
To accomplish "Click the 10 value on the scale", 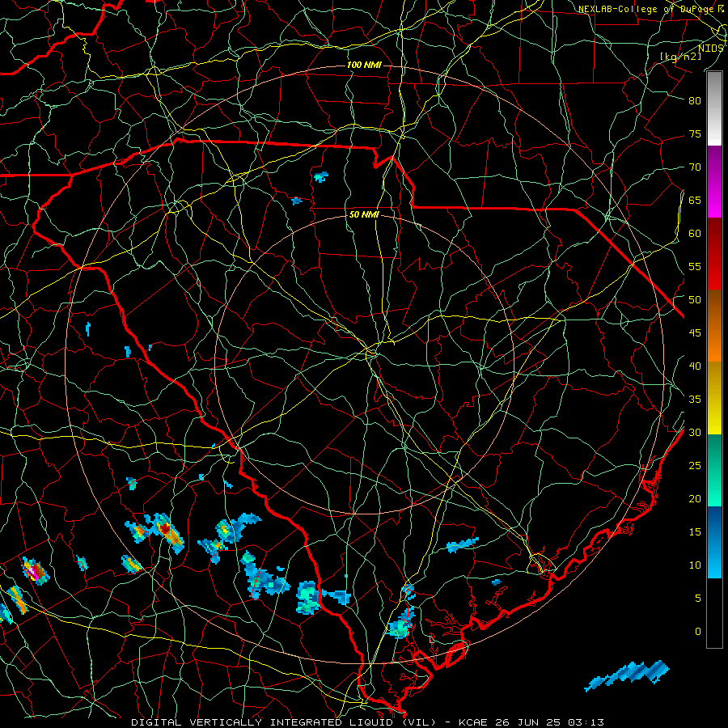I will (695, 565).
